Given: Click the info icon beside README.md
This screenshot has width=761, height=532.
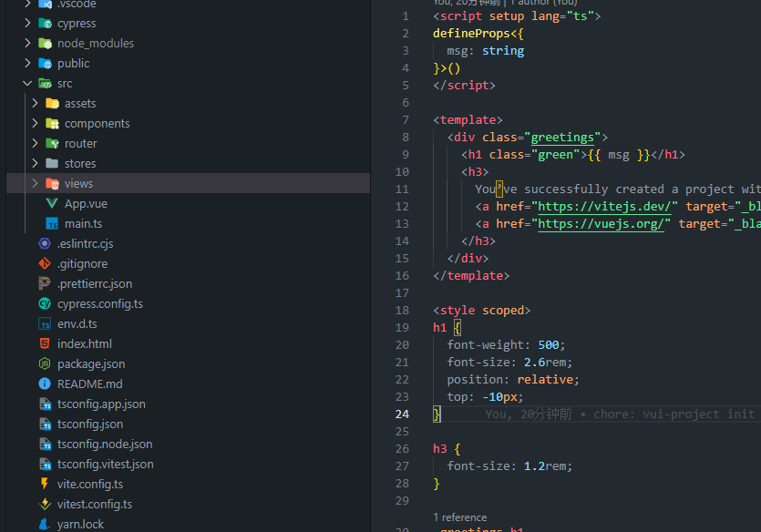Looking at the screenshot, I should click(x=45, y=384).
